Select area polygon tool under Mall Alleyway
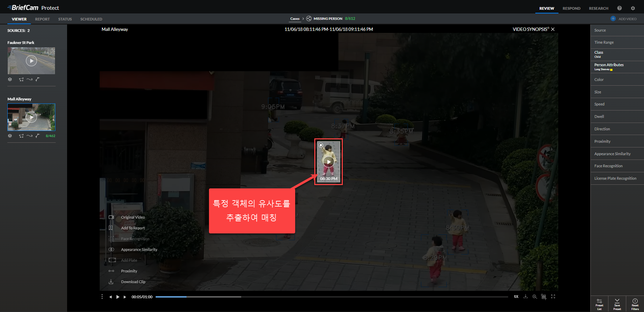Screen dimensions: 644x312 coord(21,136)
